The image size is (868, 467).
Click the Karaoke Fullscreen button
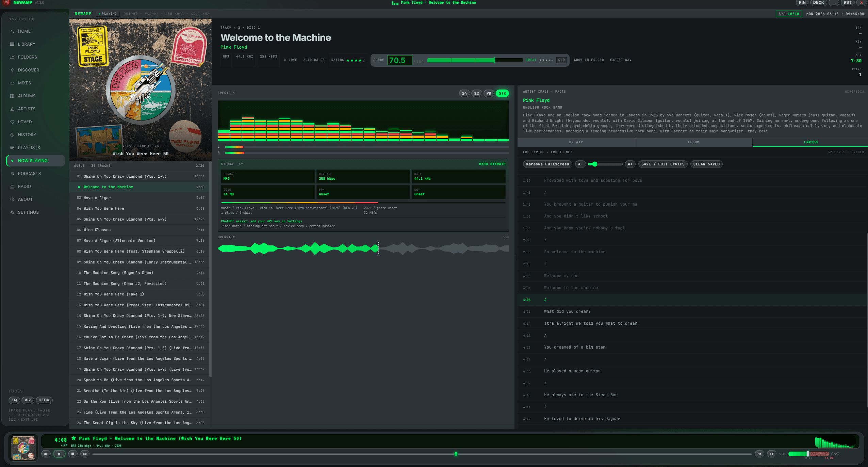[x=547, y=164]
